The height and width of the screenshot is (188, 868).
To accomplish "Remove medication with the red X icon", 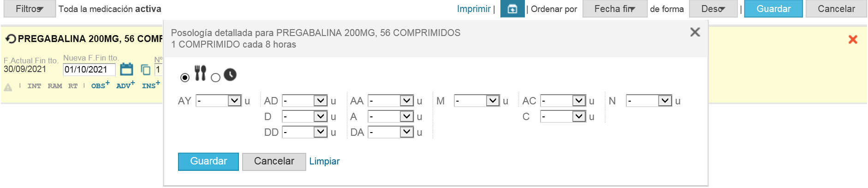I will coord(853,39).
